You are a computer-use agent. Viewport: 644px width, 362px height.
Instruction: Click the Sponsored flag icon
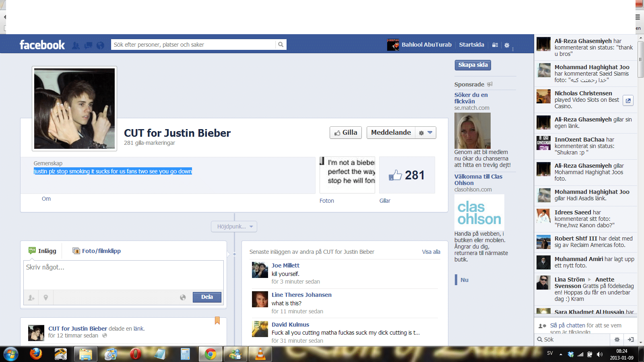[x=489, y=84]
